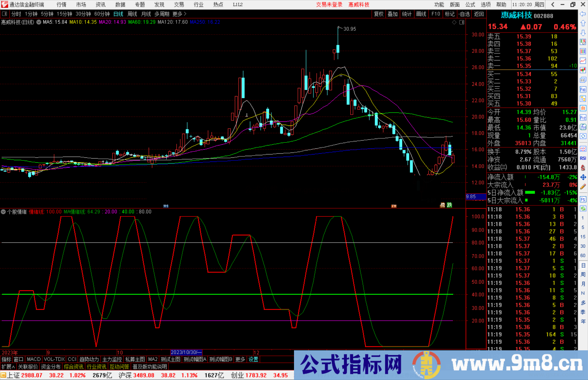Click the clipboard report icon in the sidebar
Image resolution: width=588 pixels, height=380 pixels.
(x=583, y=107)
